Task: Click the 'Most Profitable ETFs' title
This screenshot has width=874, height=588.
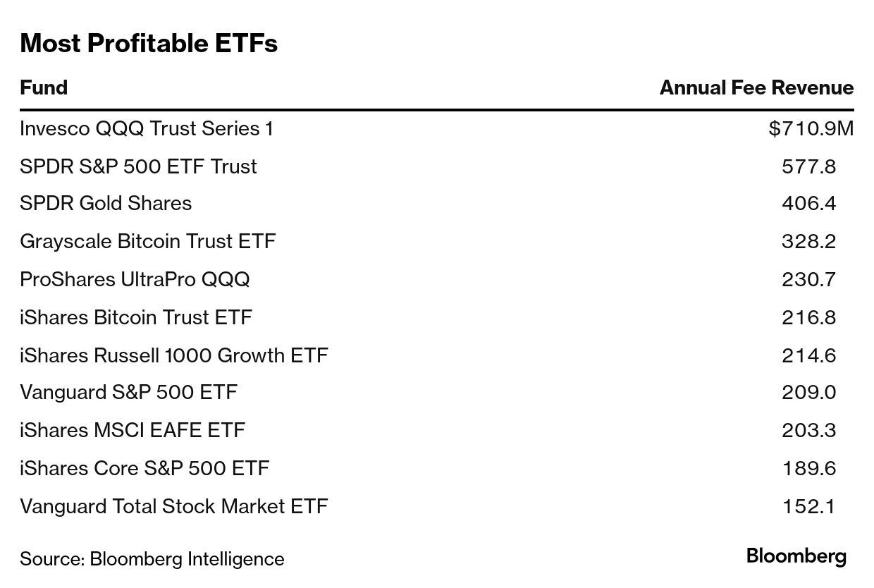Action: [x=149, y=44]
